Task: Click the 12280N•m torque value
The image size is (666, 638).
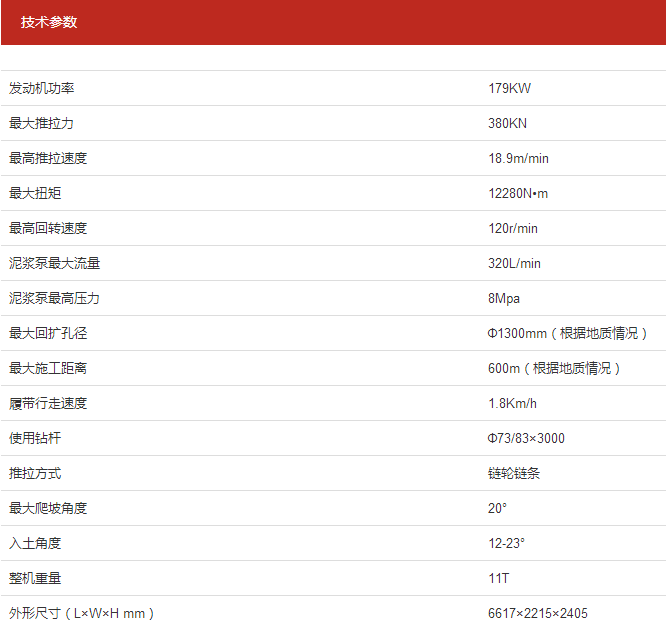Action: [518, 193]
